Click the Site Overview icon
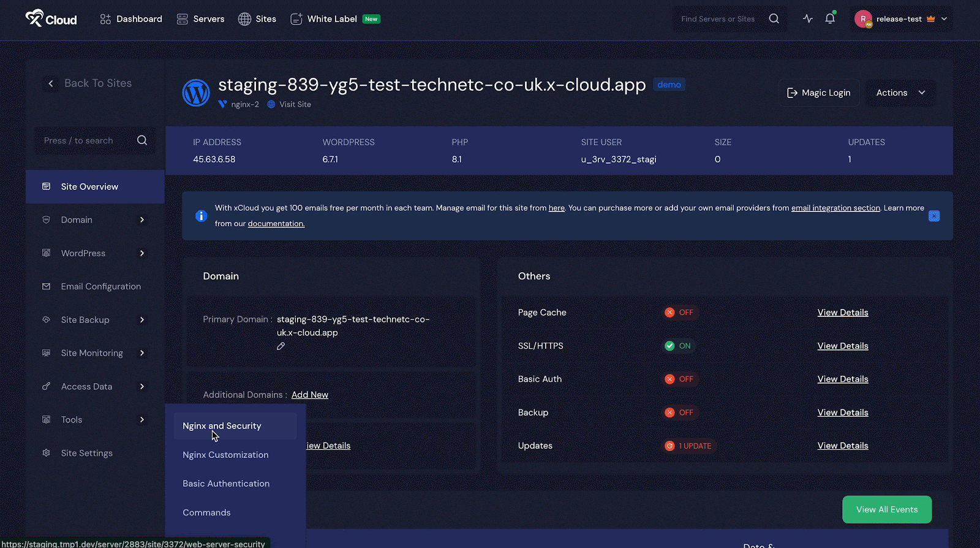Screen dimensions: 980x548 pyautogui.click(x=46, y=186)
